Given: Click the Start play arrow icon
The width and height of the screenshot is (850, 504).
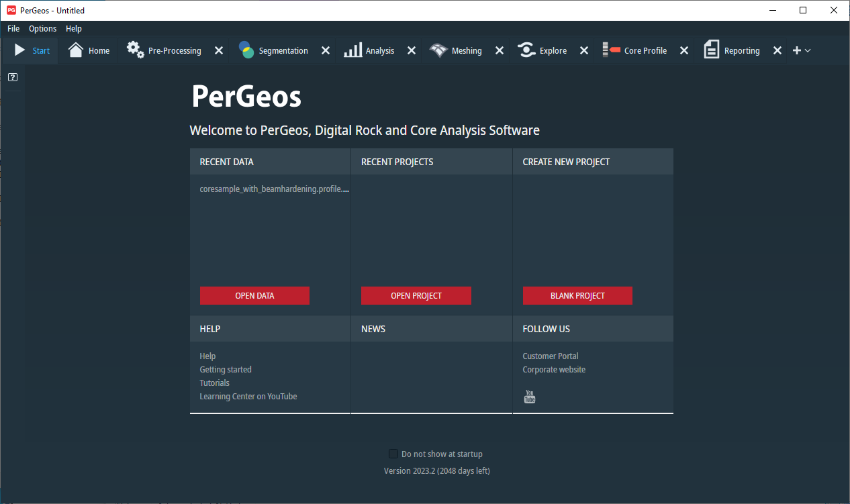Looking at the screenshot, I should (x=20, y=50).
